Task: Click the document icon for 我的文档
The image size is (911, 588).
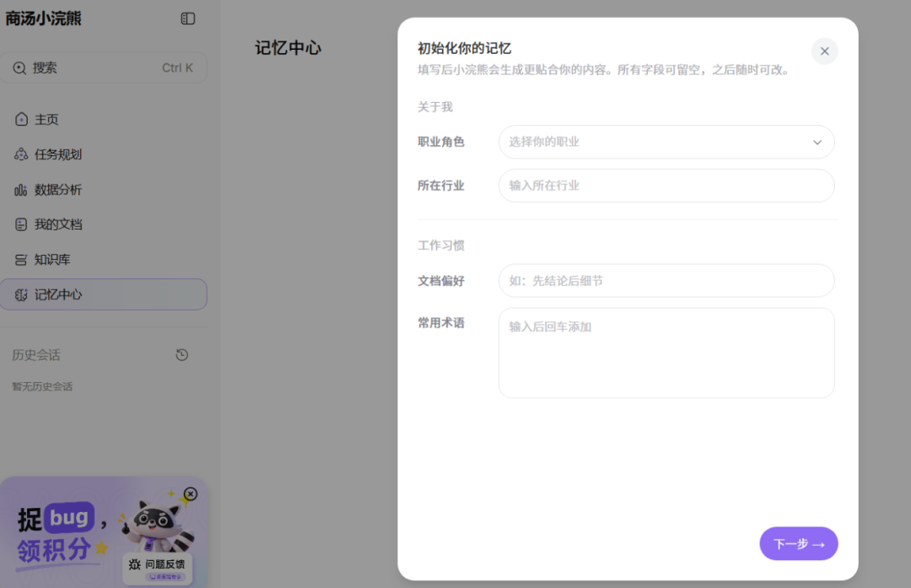Action: coord(21,224)
